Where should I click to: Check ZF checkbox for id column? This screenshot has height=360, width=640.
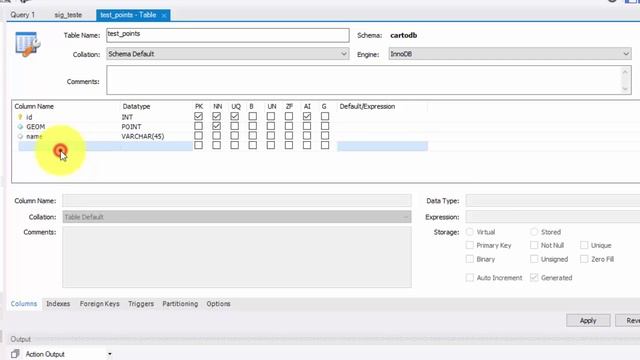289,116
